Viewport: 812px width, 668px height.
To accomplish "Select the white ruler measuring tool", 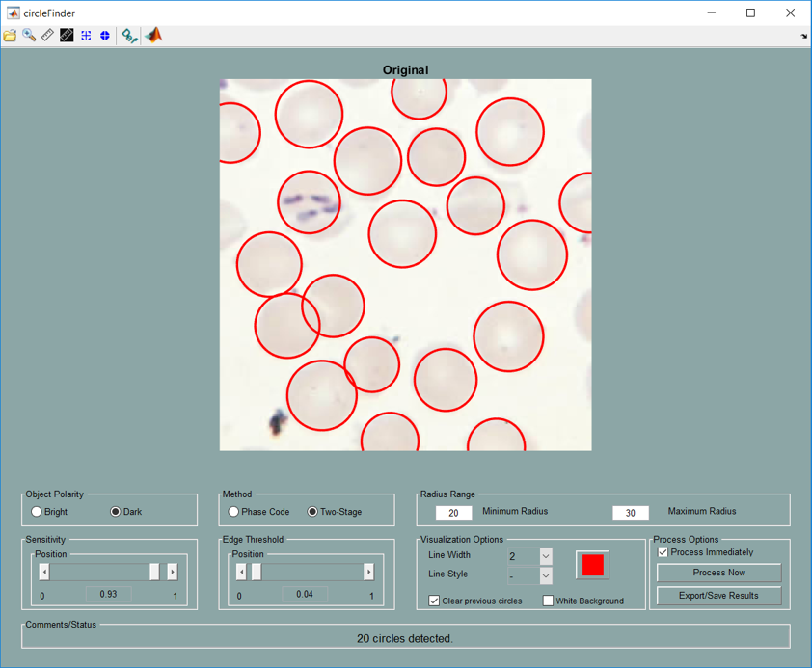I will coord(47,36).
